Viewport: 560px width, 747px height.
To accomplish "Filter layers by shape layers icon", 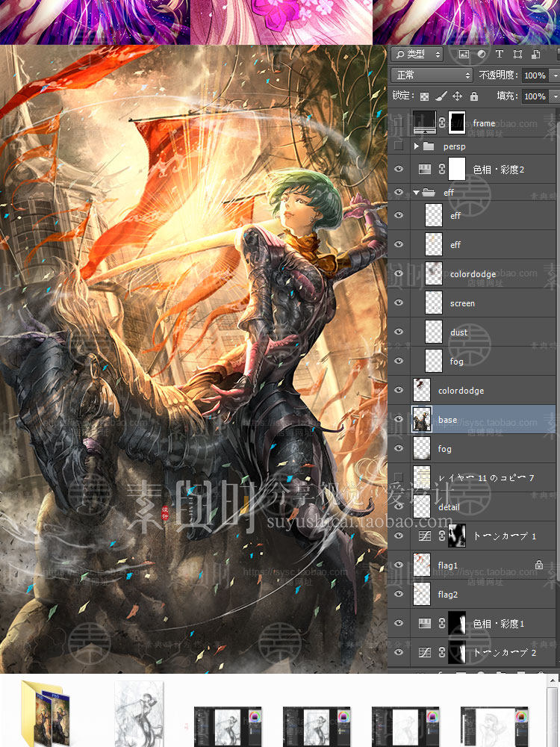I will (x=517, y=55).
